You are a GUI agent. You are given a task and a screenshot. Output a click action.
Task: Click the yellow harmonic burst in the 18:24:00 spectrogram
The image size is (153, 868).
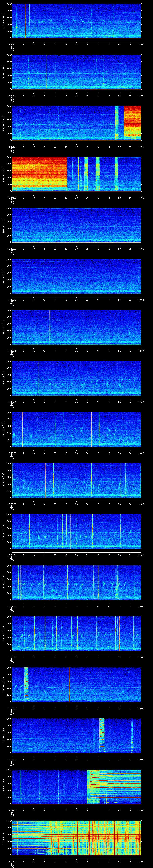pos(26,684)
